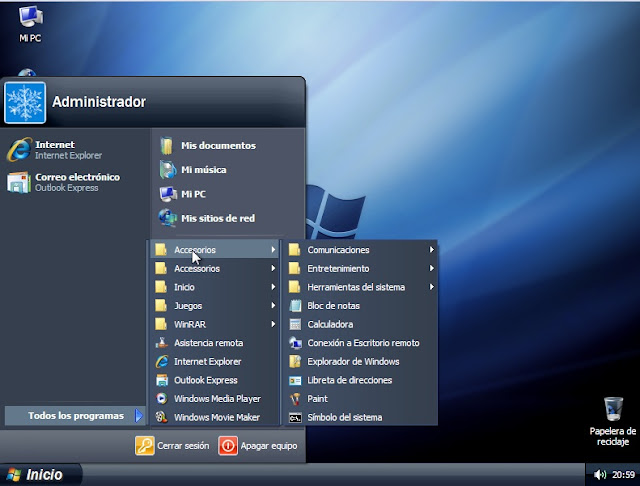Viewport: 640px width, 486px height.
Task: Open the Papelera de reciclaje icon
Action: (x=613, y=421)
